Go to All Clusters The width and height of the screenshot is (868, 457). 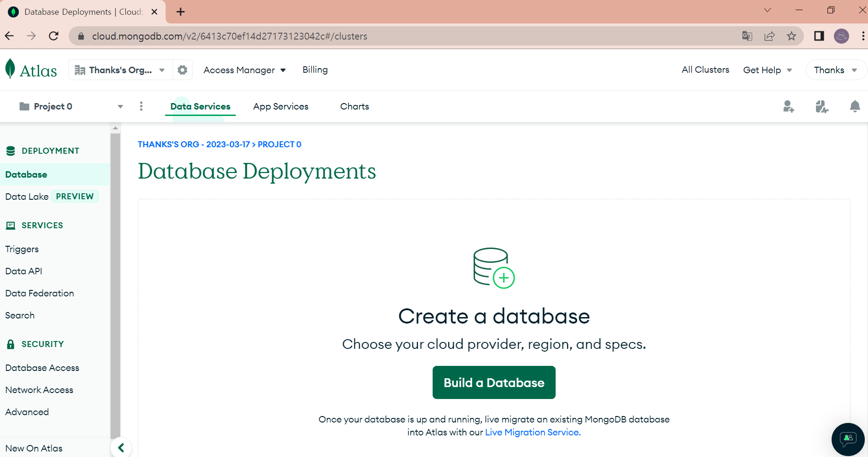click(705, 70)
